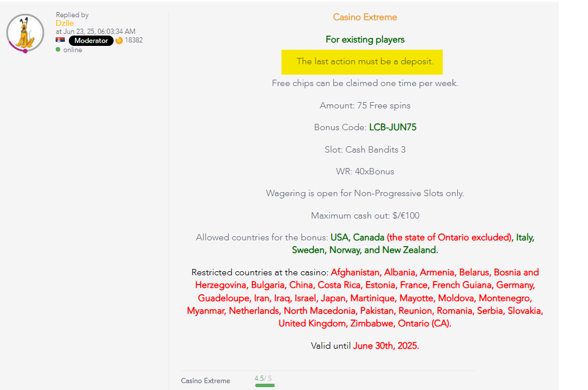
Task: Click the 'June 30th, 2025' expiry date
Action: pos(386,346)
